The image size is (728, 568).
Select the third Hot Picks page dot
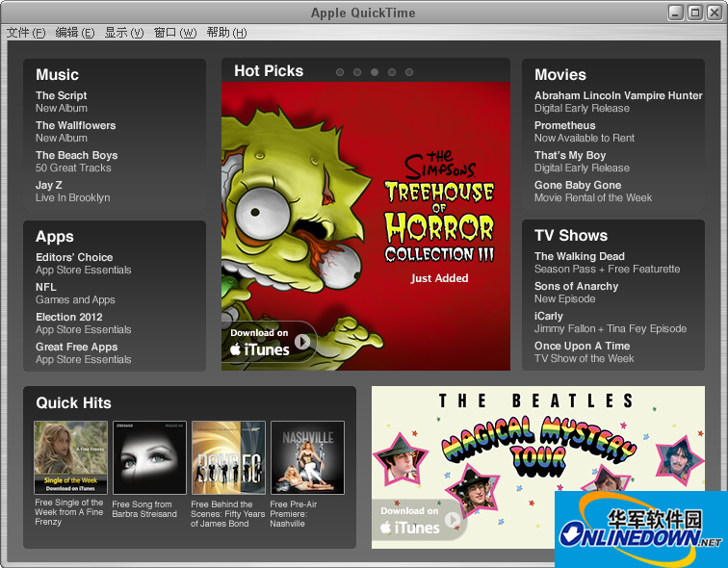[375, 72]
